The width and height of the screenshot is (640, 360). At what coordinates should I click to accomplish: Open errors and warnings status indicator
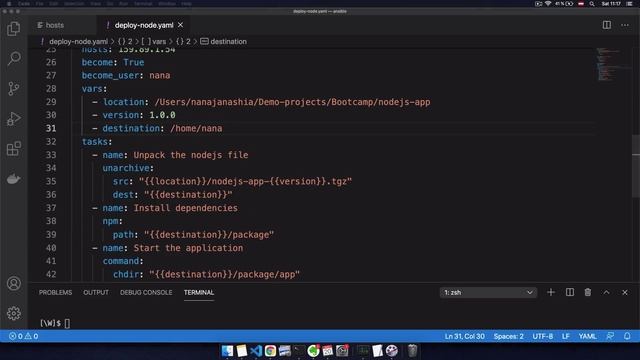tap(24, 336)
